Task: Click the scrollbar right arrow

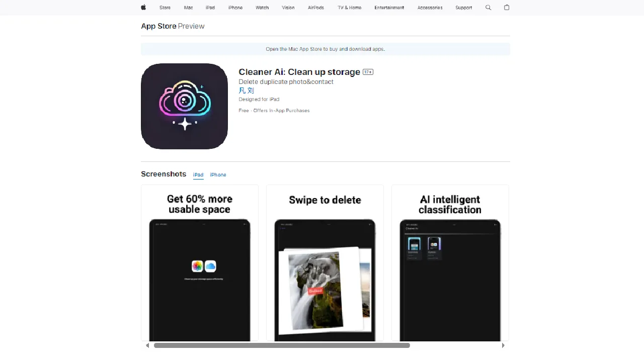Action: (503, 345)
